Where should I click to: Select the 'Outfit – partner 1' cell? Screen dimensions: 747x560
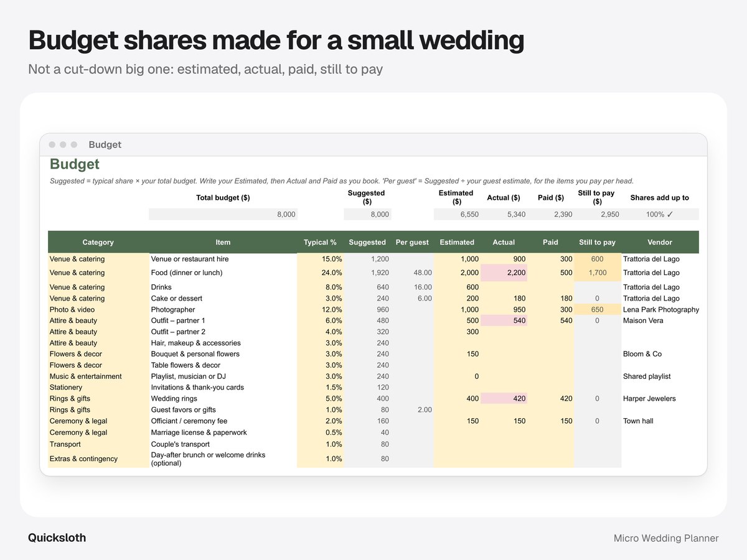coord(223,320)
